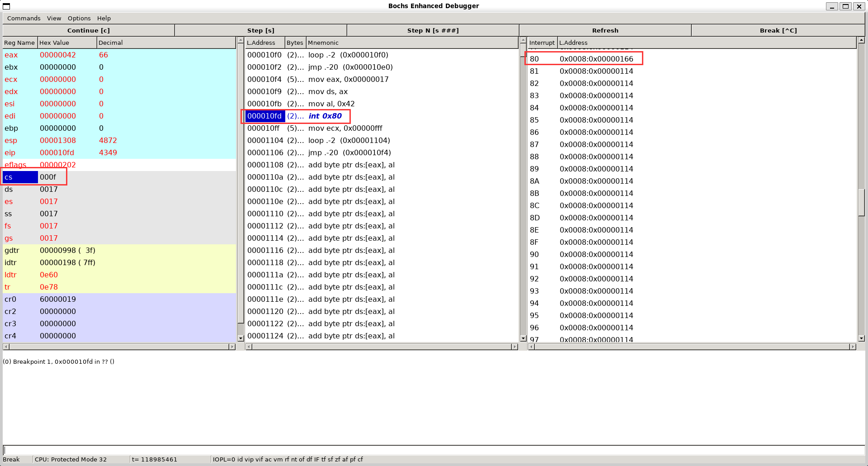The height and width of the screenshot is (466, 868).
Task: Select the mov al, 0x42 instruction
Action: click(x=382, y=104)
